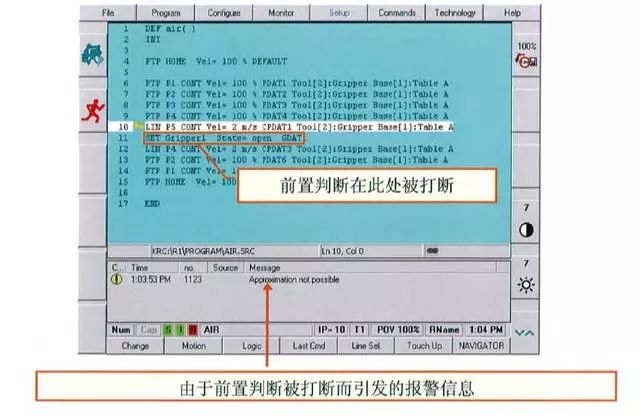Select line 6 PTP P1 CONT
This screenshot has width=640, height=416.
tap(297, 83)
